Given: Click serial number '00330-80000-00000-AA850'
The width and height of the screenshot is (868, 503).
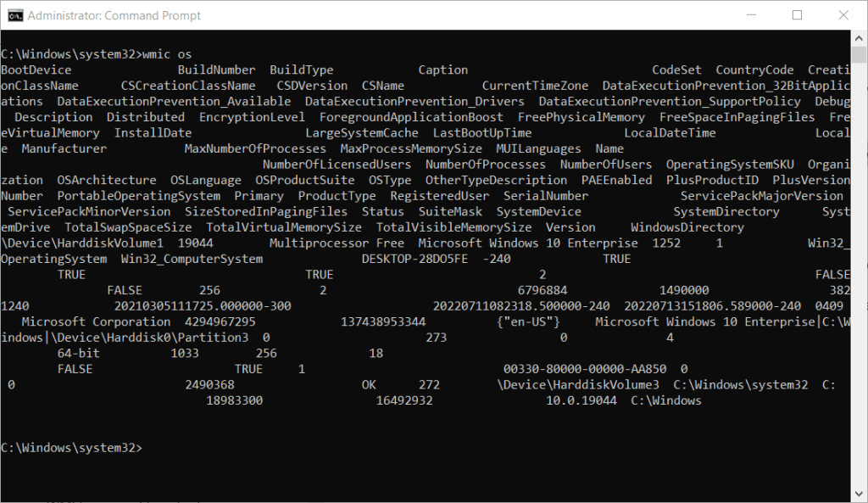Looking at the screenshot, I should coord(585,370).
